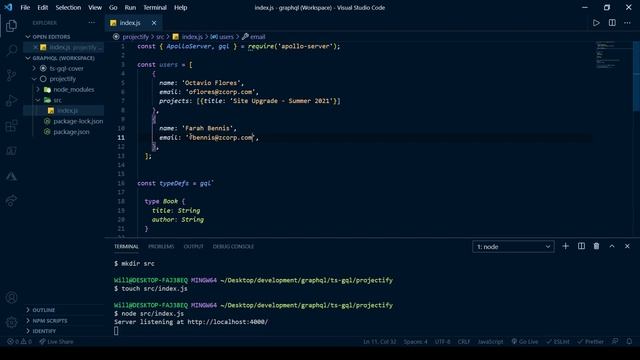Viewport: 640px width, 360px height.
Task: Open the Go menu
Action: pos(113,7)
